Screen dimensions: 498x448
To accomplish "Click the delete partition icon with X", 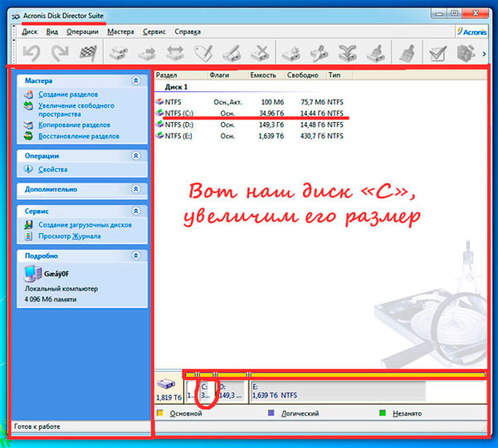I will coord(260,54).
